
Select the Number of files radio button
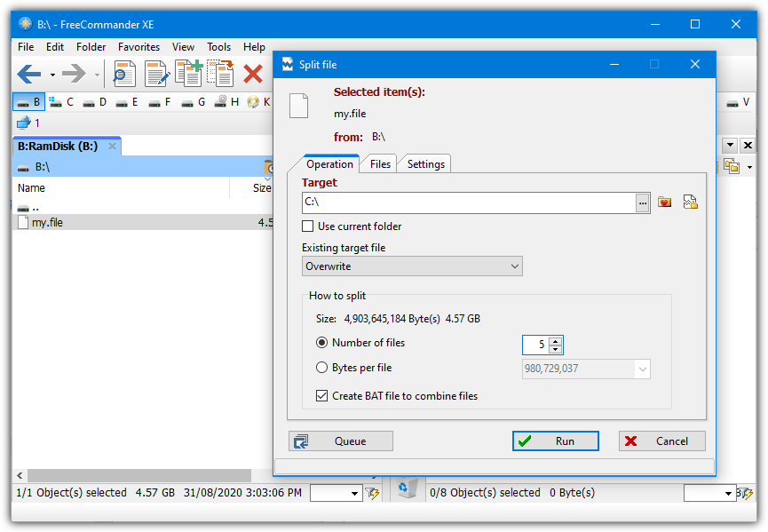(x=321, y=343)
